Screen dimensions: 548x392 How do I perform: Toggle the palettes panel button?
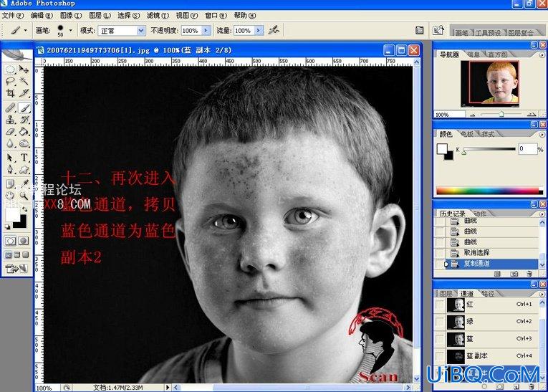point(419,30)
